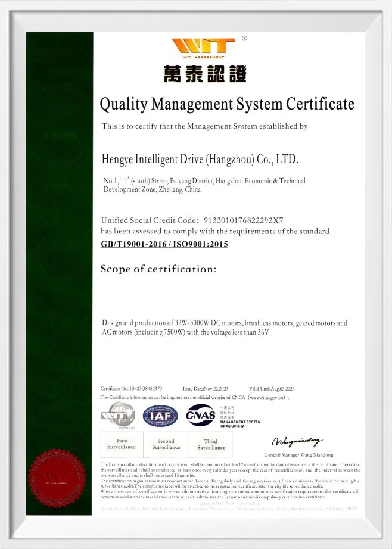Click "MANAGEMENT SYSTEM CNAS C016-M" text
The image size is (392, 549).
tap(240, 424)
